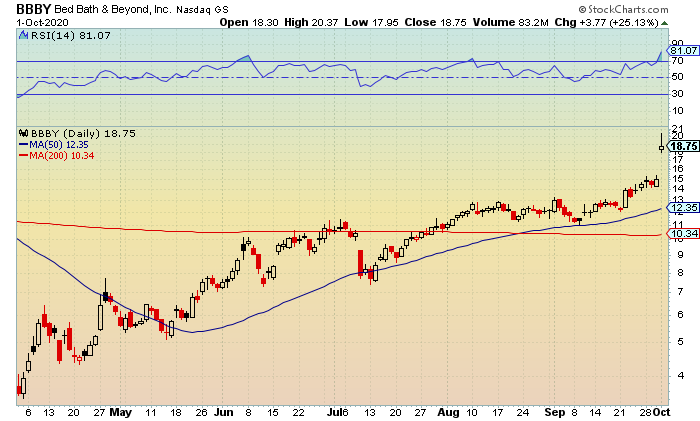Click the RSI indicator chart icon
The image size is (700, 421).
[23, 35]
